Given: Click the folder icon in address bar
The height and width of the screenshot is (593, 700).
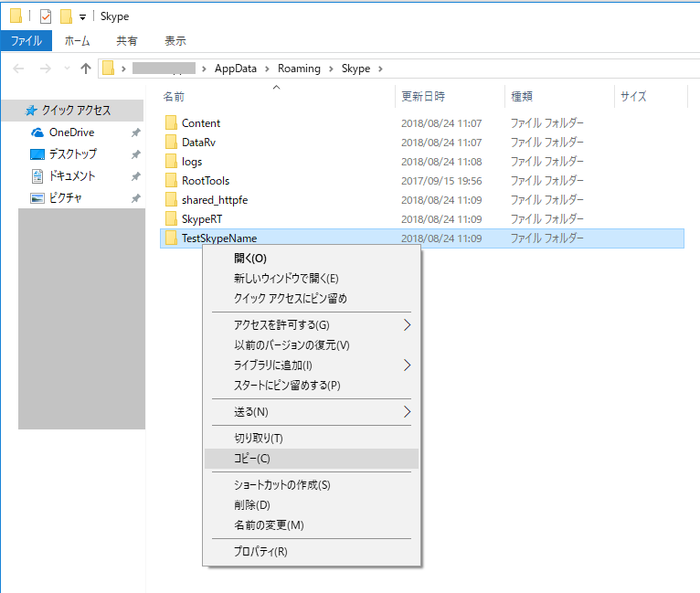Looking at the screenshot, I should tap(108, 69).
